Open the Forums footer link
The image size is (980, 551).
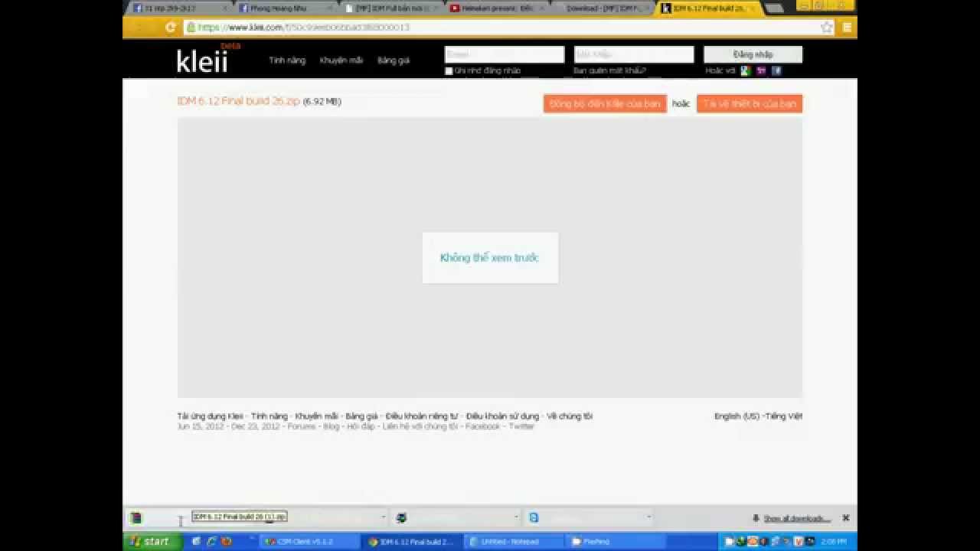pos(302,426)
